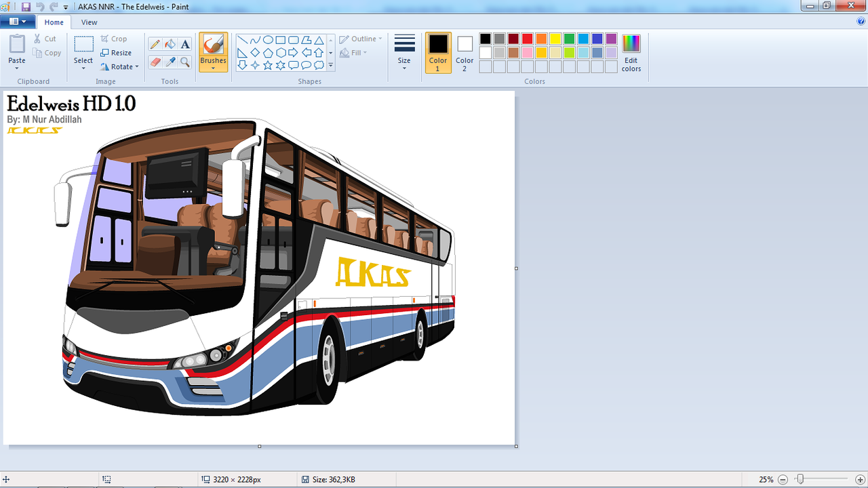Pick the green palette color
The height and width of the screenshot is (488, 868).
pyautogui.click(x=569, y=39)
